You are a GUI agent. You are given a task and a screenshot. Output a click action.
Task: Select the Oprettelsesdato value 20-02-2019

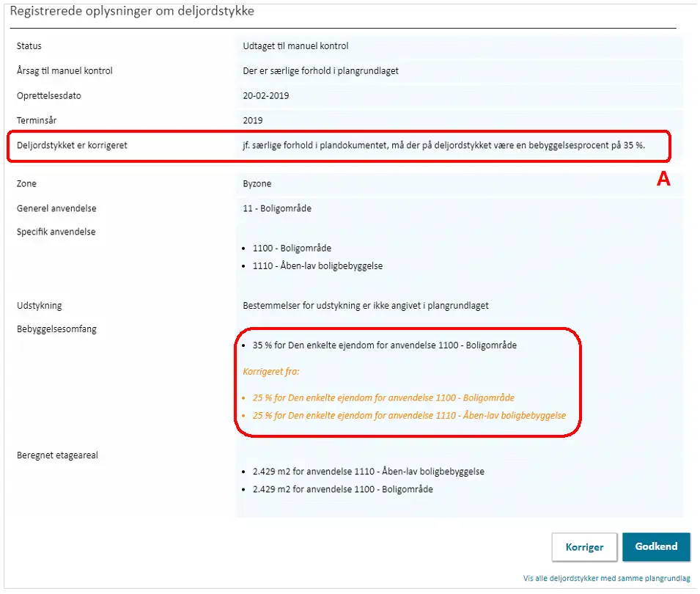tap(267, 96)
